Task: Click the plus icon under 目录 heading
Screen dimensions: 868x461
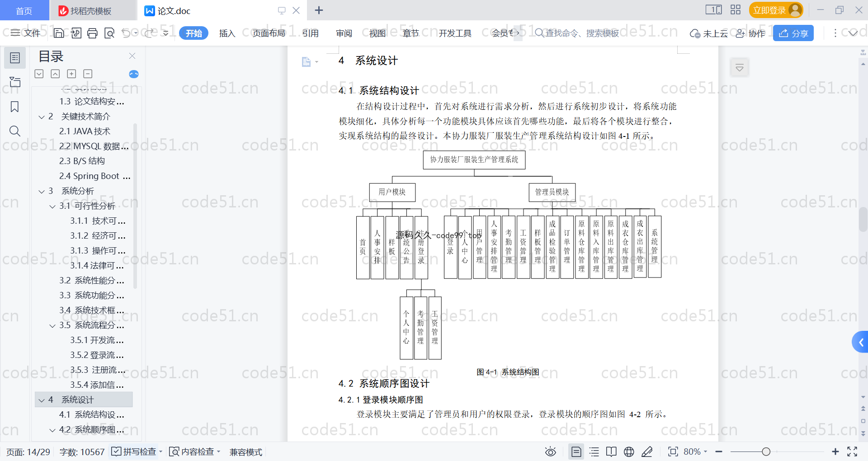Action: [x=71, y=74]
